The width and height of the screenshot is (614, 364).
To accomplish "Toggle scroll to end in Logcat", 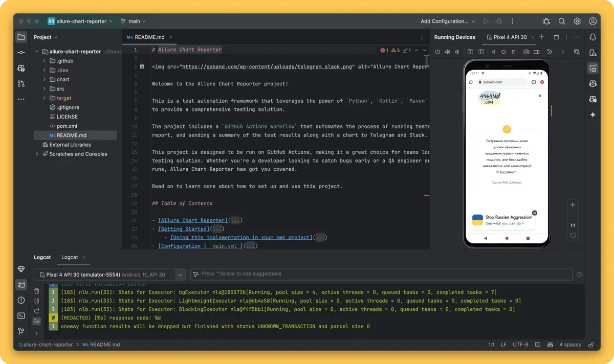I will pos(36,321).
